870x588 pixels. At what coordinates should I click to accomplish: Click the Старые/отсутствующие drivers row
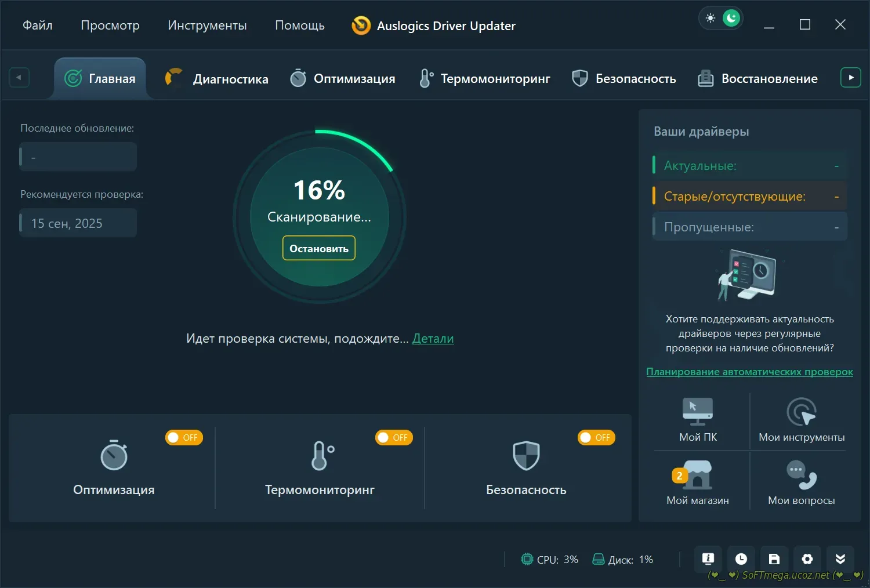point(749,197)
